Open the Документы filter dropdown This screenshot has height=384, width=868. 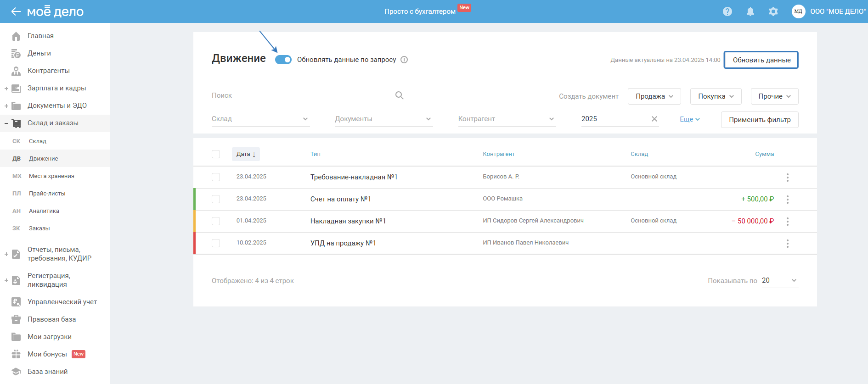coord(383,119)
